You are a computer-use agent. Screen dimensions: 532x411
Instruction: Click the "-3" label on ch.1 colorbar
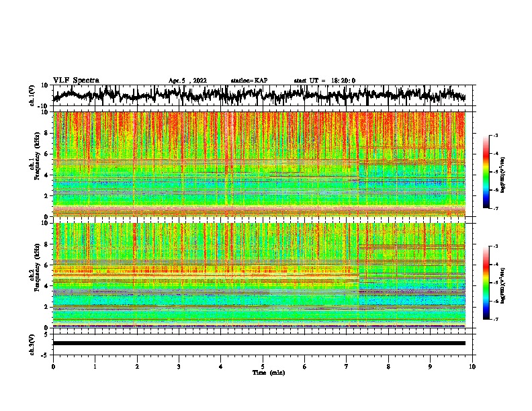click(x=495, y=136)
